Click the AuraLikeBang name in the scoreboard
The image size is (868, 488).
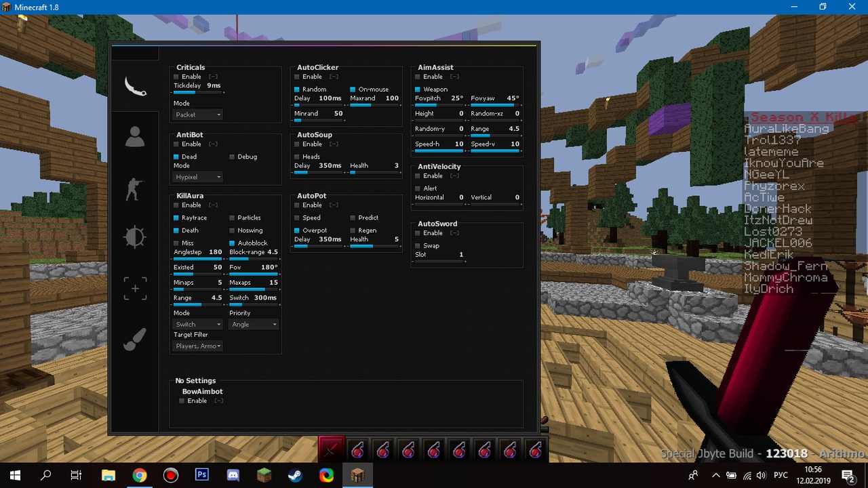coord(787,129)
